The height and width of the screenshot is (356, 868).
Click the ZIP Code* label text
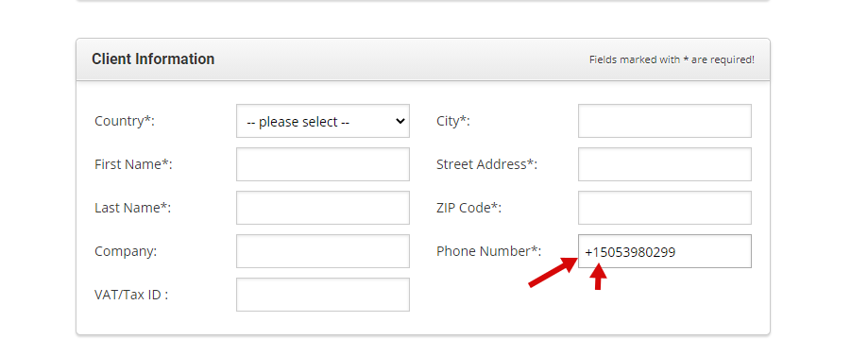click(x=468, y=208)
